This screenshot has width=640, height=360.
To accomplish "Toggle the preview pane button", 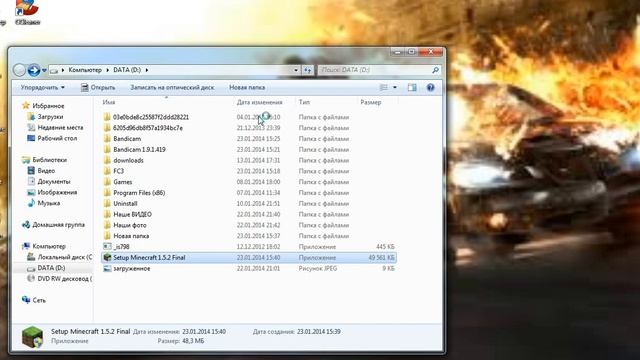I will (412, 87).
